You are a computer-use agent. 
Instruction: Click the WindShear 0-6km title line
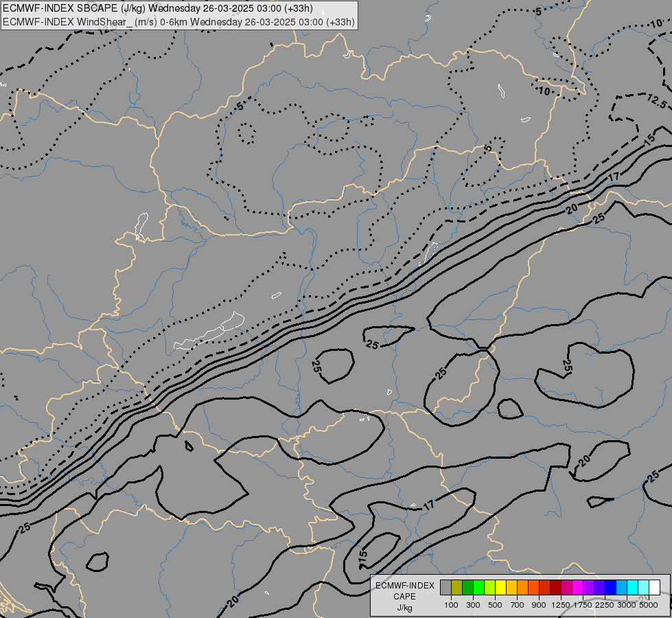coord(178,22)
